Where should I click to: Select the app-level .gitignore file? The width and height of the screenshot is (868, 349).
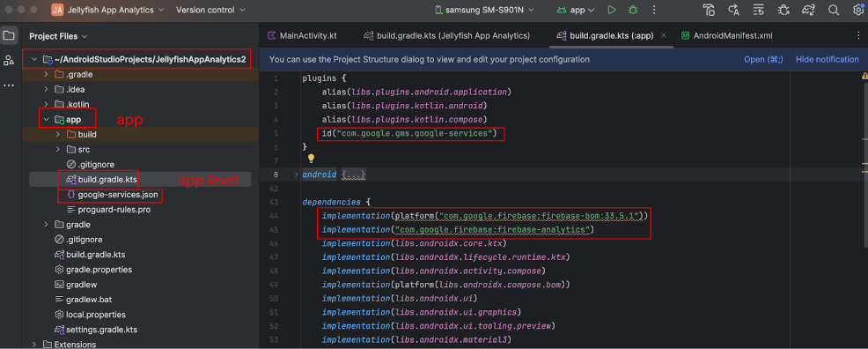point(96,165)
